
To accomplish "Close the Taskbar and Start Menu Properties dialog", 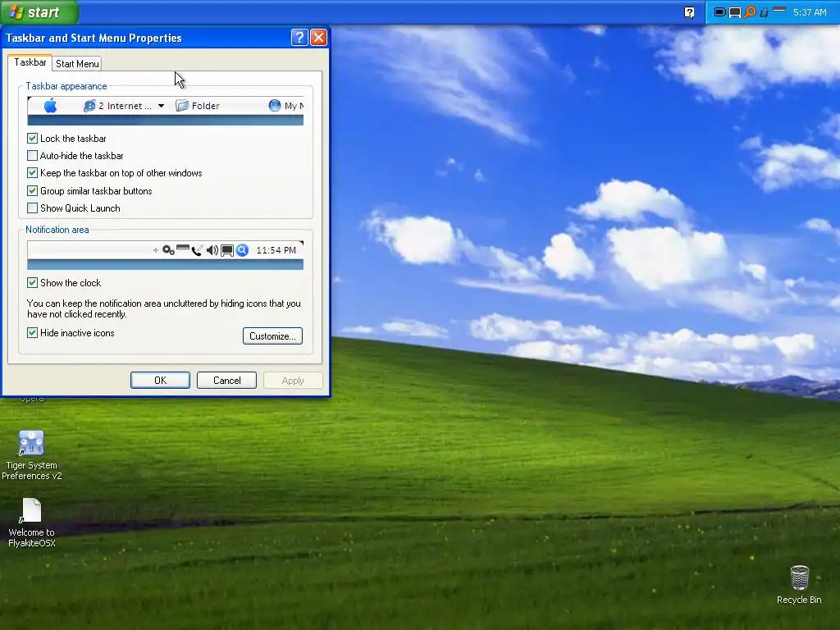I will point(319,38).
